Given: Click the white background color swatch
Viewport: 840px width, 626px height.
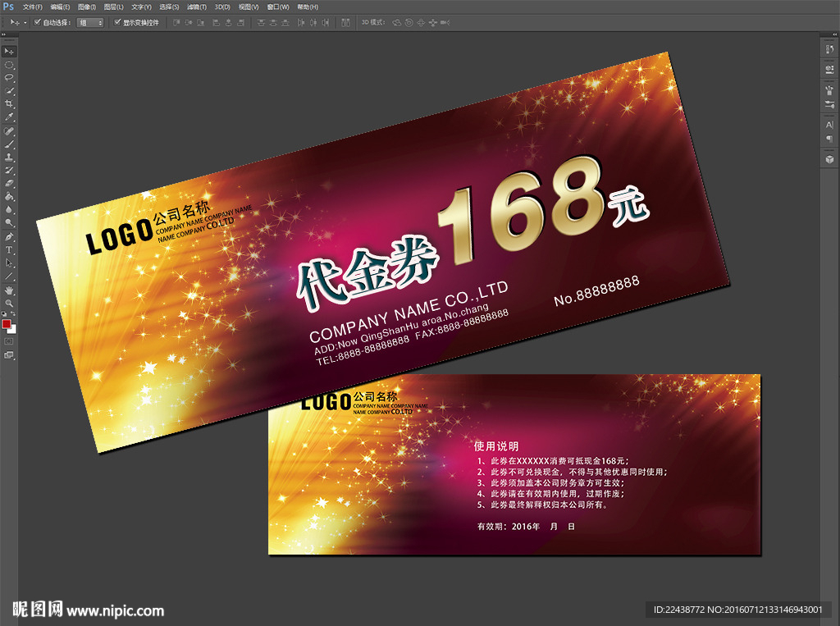Looking at the screenshot, I should (13, 330).
